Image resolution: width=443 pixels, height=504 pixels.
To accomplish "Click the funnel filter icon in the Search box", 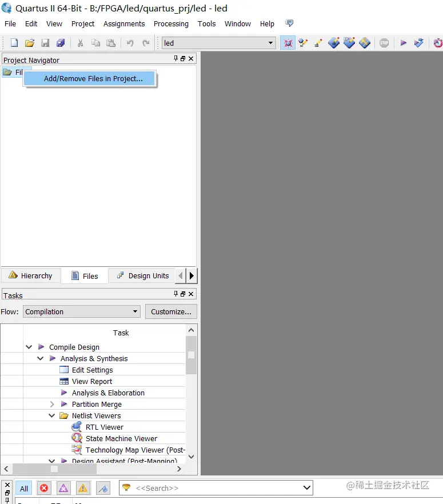I will coord(126,487).
